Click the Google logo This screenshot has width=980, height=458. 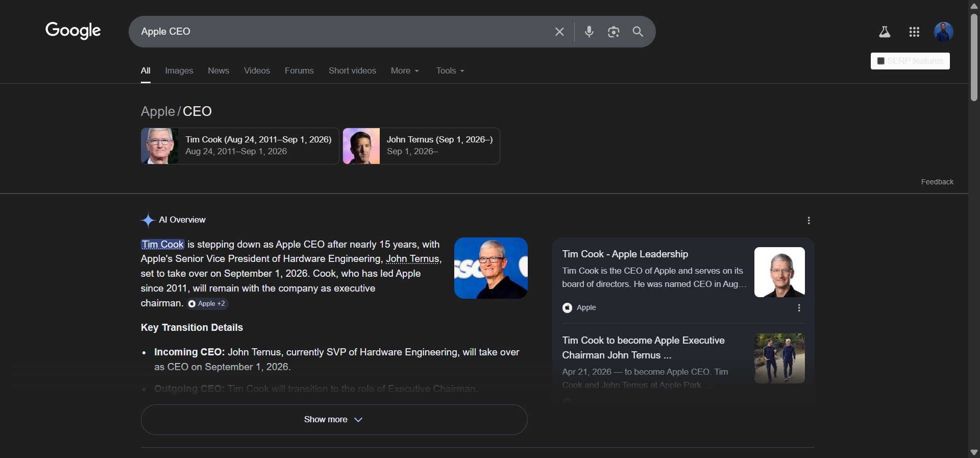point(73,31)
